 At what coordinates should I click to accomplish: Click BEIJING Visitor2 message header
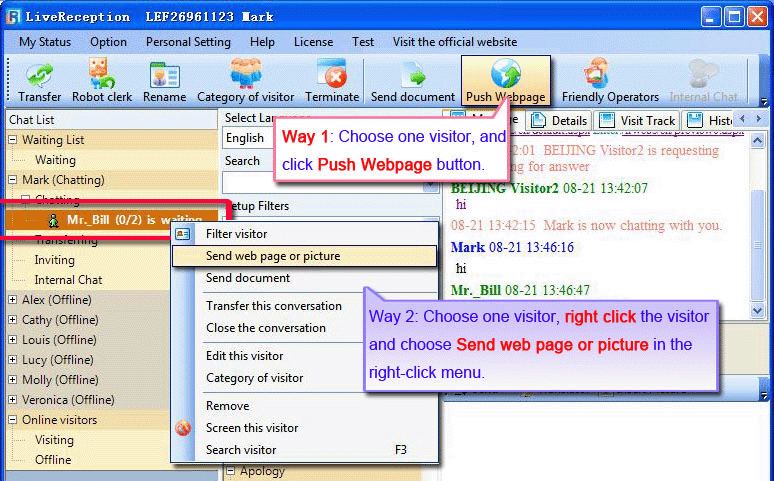tap(549, 188)
